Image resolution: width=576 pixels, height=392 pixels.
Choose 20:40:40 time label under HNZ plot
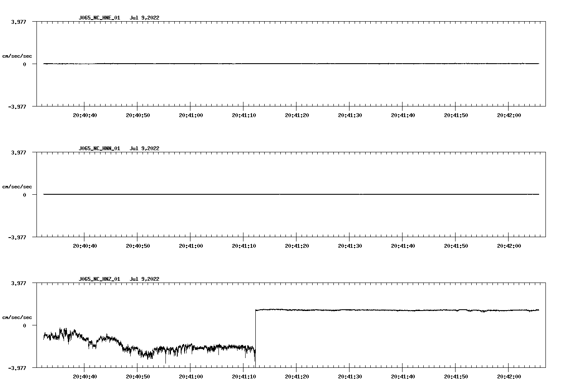point(85,376)
